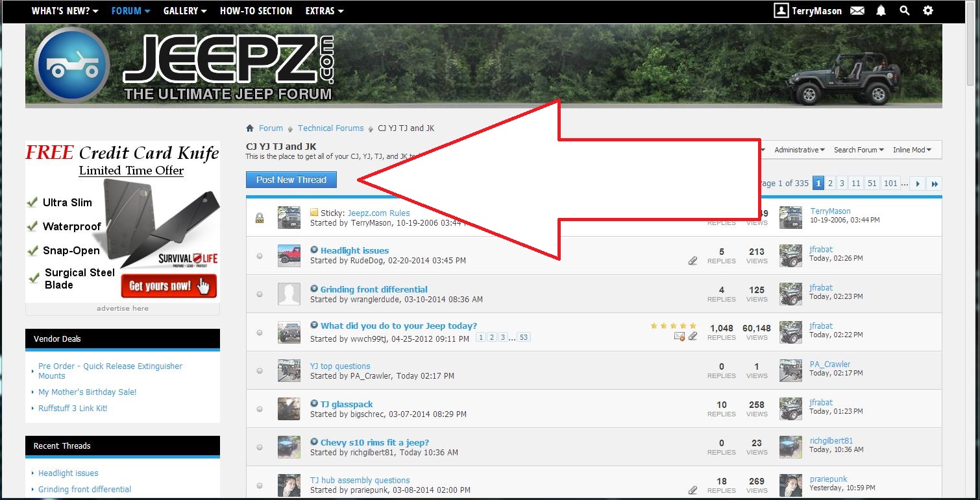
Task: Select status marker for What did you do thread
Action: tap(260, 333)
